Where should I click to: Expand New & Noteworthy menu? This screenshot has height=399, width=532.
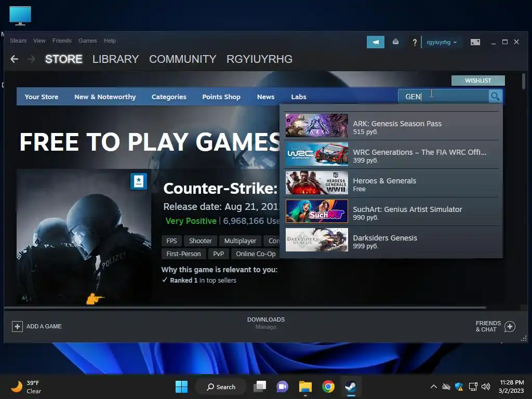[105, 97]
